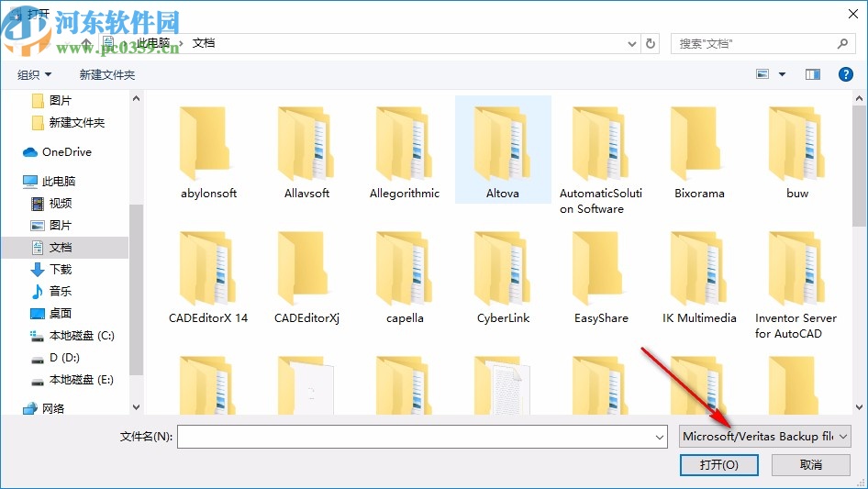Open the abylonsoft folder

point(208,152)
